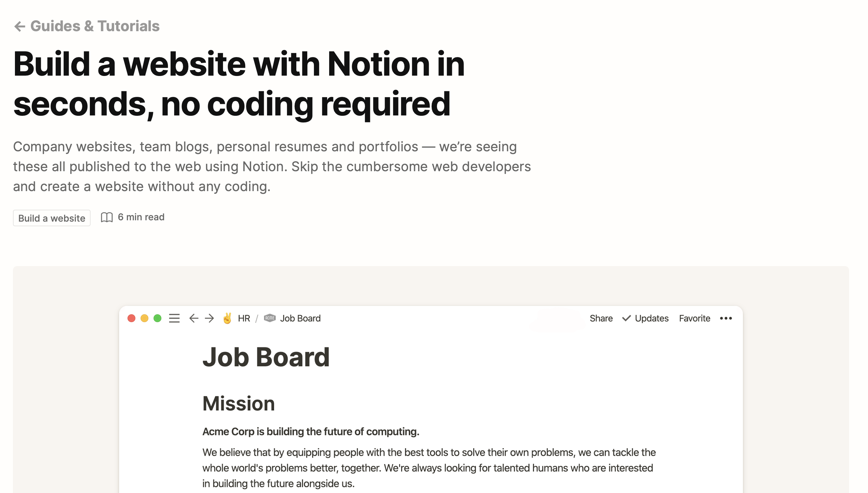Click the checkmark next to Updates
868x493 pixels.
click(627, 318)
